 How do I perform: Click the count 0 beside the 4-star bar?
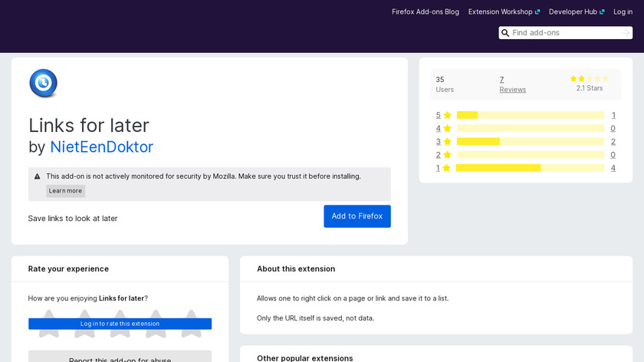[x=613, y=128]
